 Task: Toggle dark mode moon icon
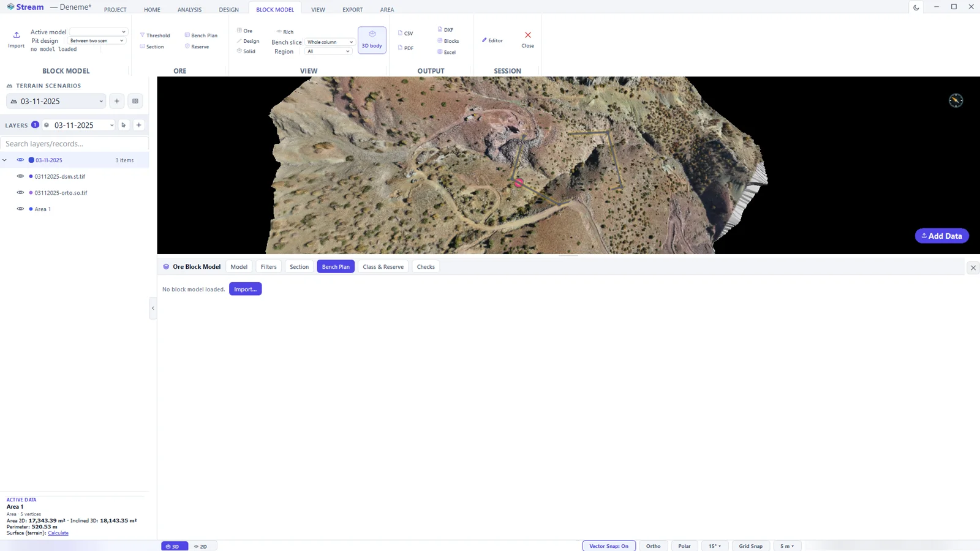[916, 7]
